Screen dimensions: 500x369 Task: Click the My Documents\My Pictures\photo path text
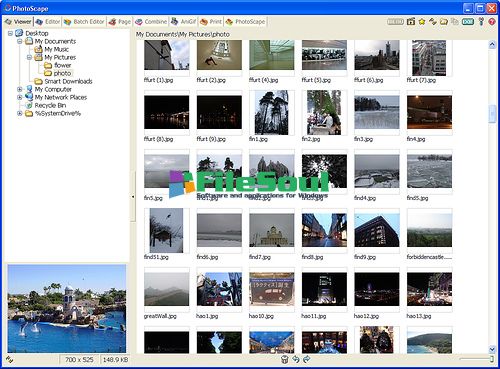coord(183,34)
